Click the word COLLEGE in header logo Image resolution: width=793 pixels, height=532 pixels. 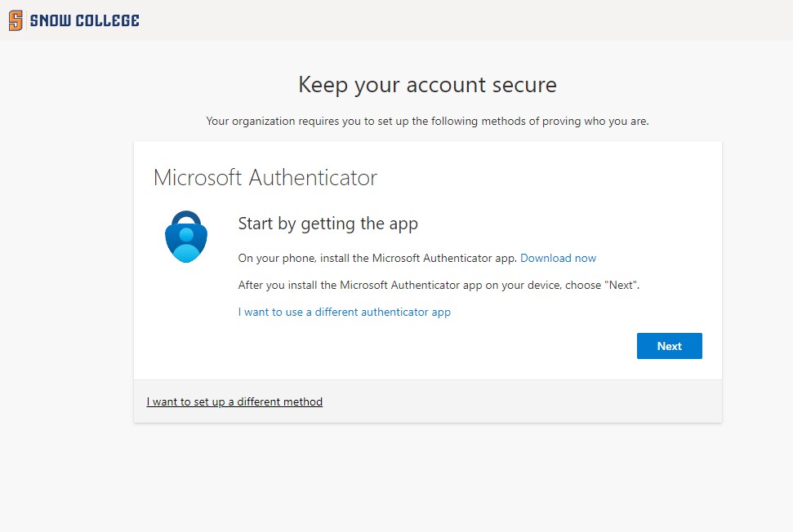(x=107, y=20)
